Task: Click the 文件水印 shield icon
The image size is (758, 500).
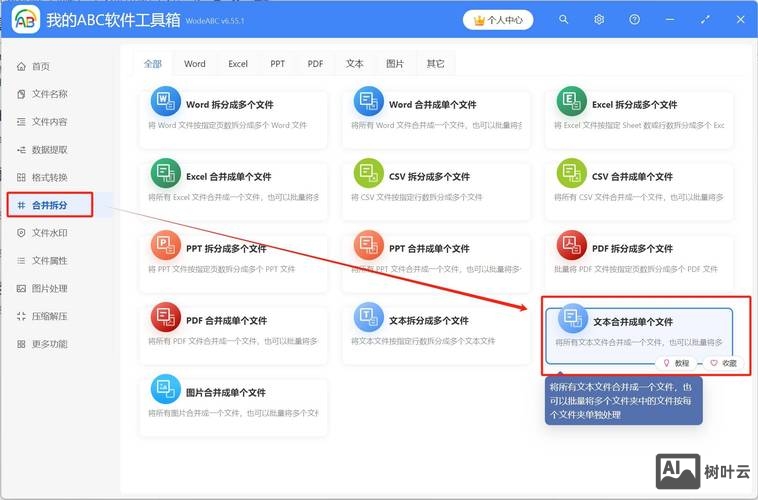Action: coord(21,233)
